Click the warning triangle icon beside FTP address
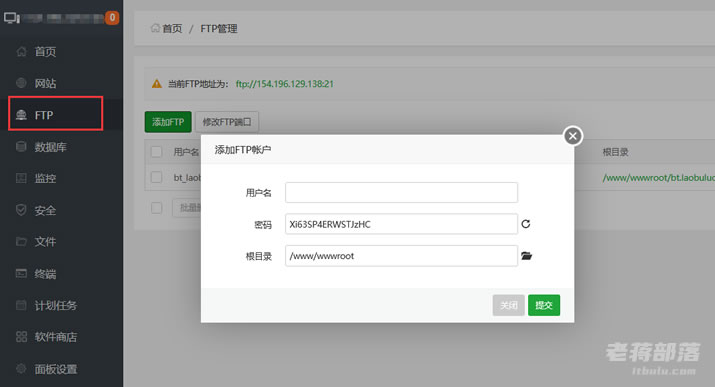The image size is (715, 387). [x=157, y=84]
